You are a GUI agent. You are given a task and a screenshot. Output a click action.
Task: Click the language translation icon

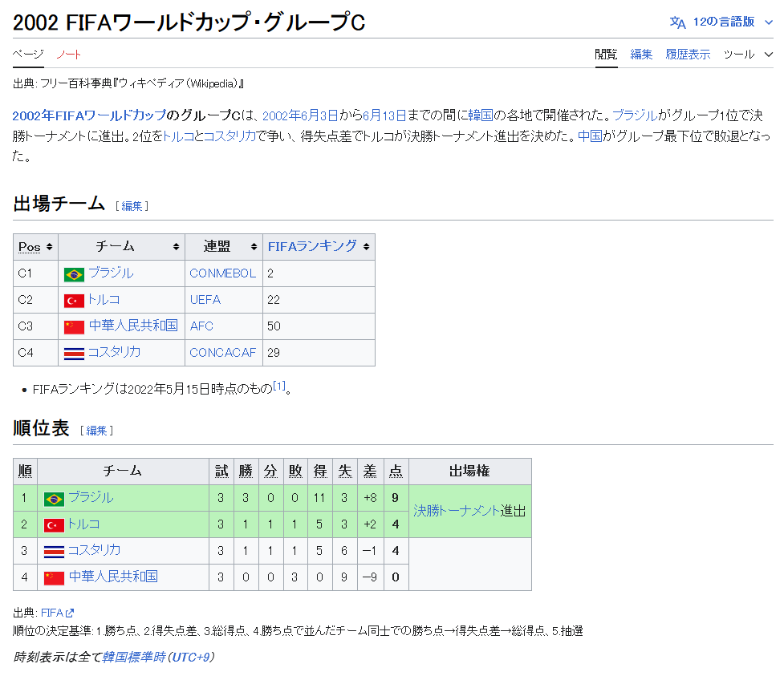(677, 22)
